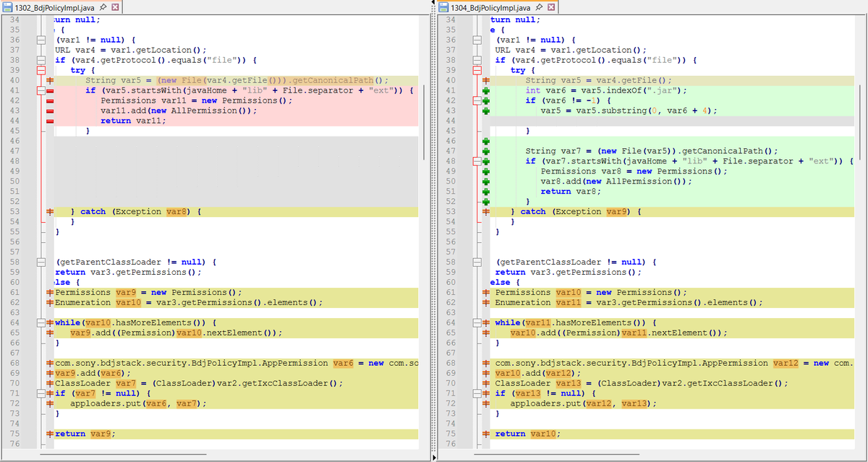The width and height of the screenshot is (868, 462).
Task: Click 'catch (Exception var9)' in right pane
Action: pos(576,212)
